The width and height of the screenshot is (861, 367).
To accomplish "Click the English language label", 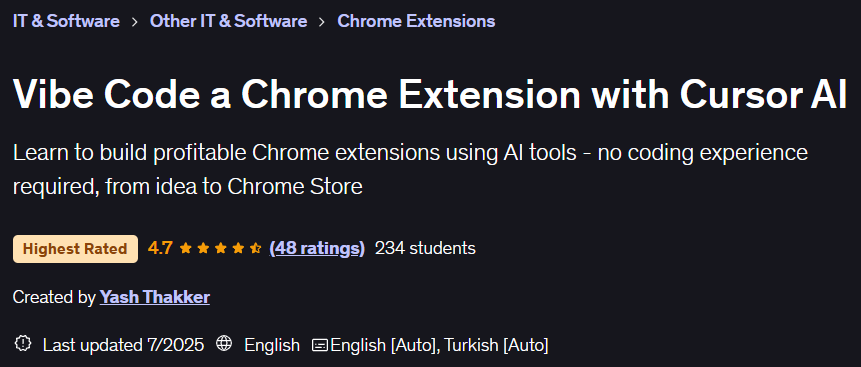I will (272, 345).
